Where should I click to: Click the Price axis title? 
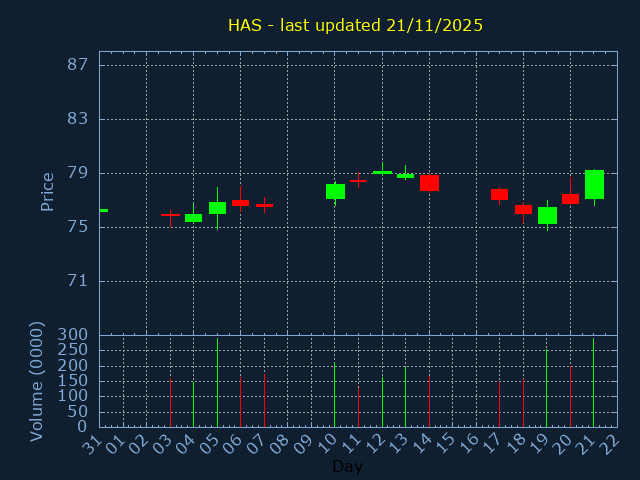point(47,192)
